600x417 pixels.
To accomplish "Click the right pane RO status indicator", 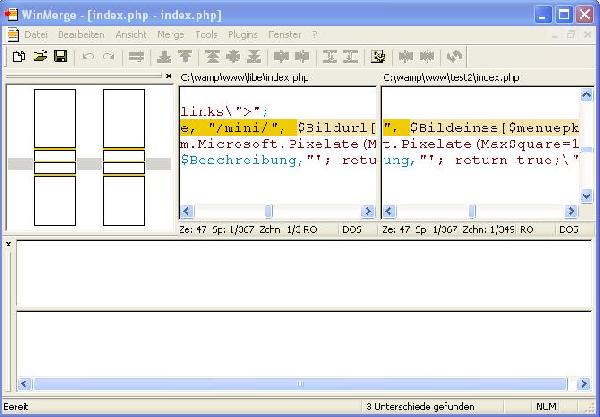I will tap(527, 230).
